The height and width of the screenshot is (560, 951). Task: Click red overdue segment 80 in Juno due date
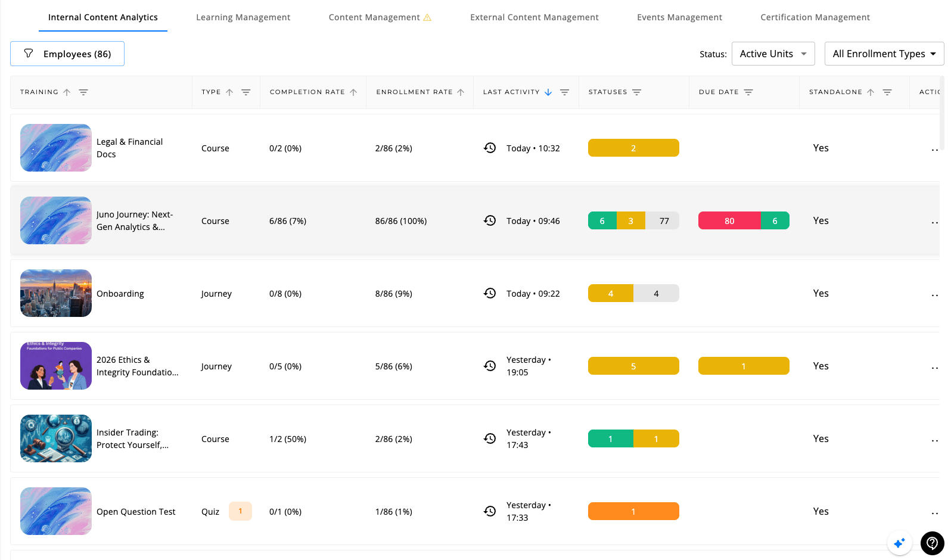729,220
